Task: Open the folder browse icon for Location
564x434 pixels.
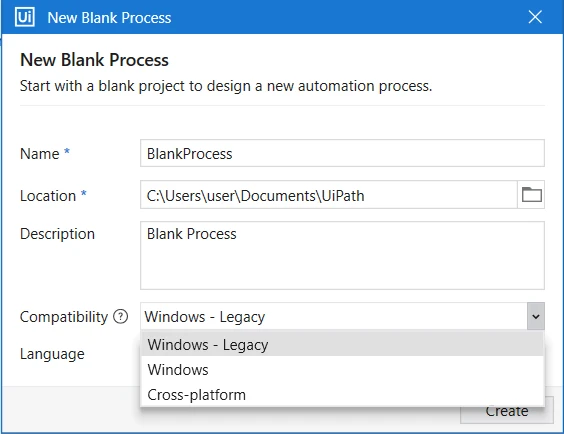Action: (532, 195)
